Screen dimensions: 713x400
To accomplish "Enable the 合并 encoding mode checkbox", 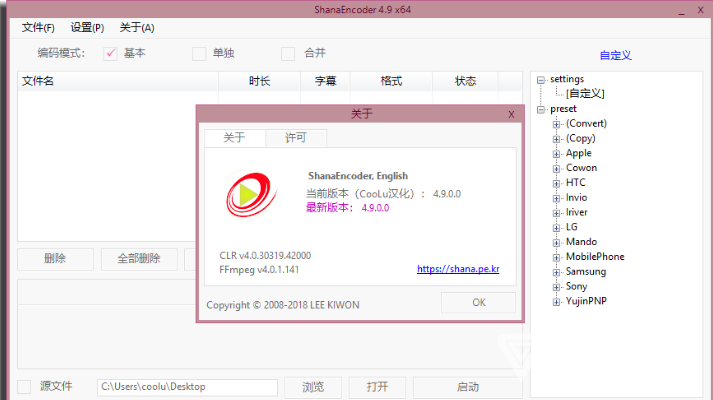I will pyautogui.click(x=288, y=54).
